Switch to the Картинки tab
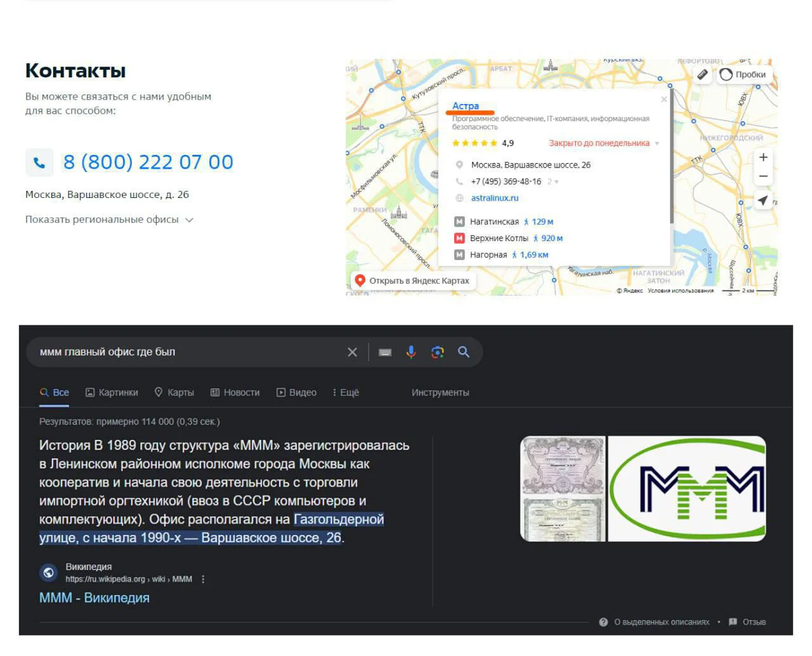Image resolution: width=812 pixels, height=656 pixels. click(x=112, y=393)
